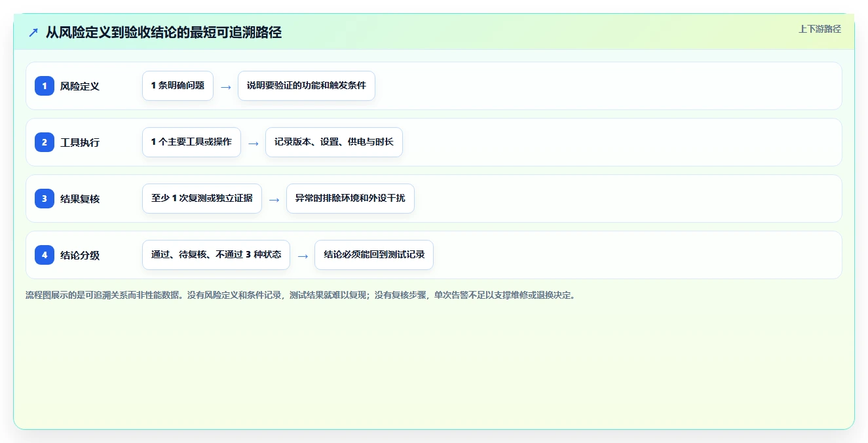The image size is (868, 443).
Task: Click the 工具执行 step label
Action: pos(80,142)
